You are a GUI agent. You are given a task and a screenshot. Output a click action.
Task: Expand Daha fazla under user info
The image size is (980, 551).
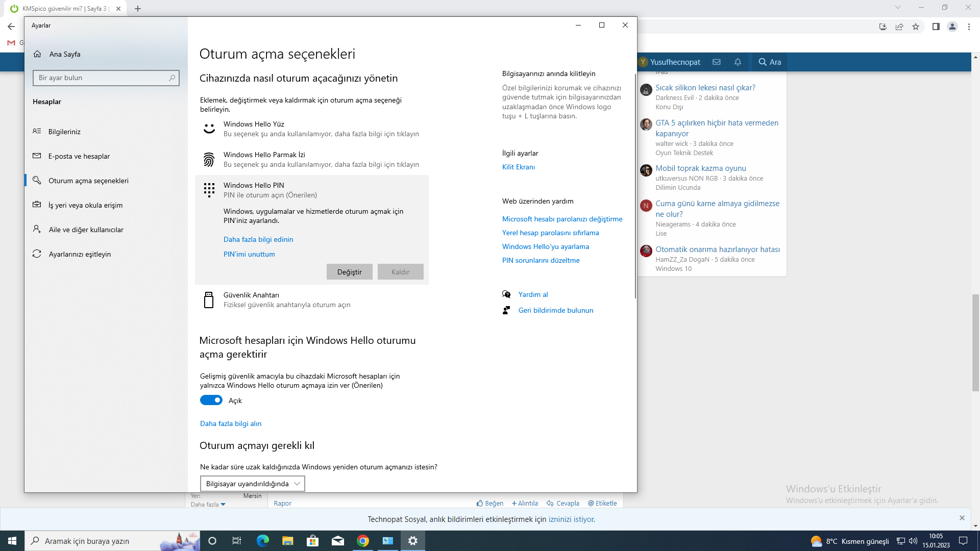coord(208,505)
